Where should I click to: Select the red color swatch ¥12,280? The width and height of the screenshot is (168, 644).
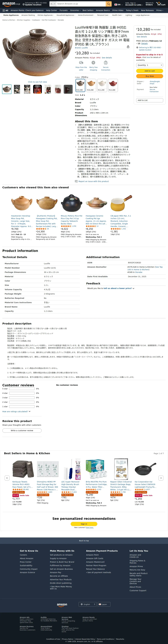click(113, 85)
